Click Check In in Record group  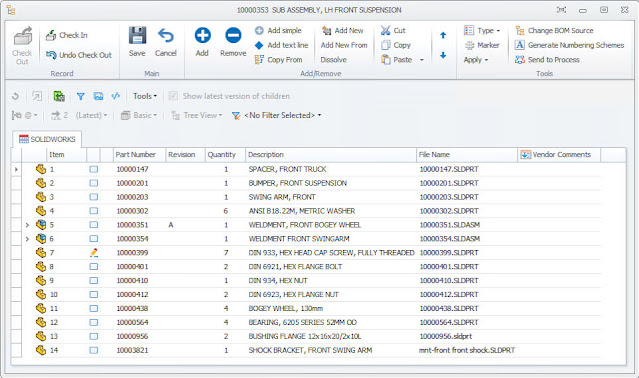pyautogui.click(x=66, y=35)
